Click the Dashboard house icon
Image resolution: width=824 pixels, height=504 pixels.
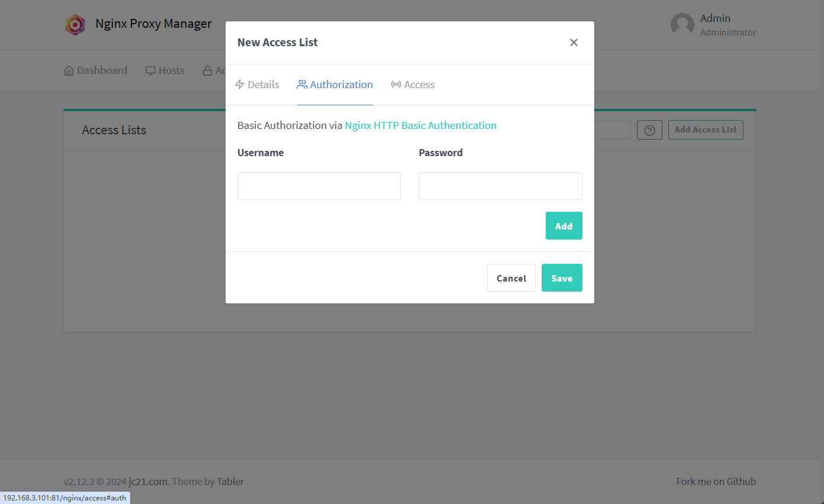click(x=69, y=71)
